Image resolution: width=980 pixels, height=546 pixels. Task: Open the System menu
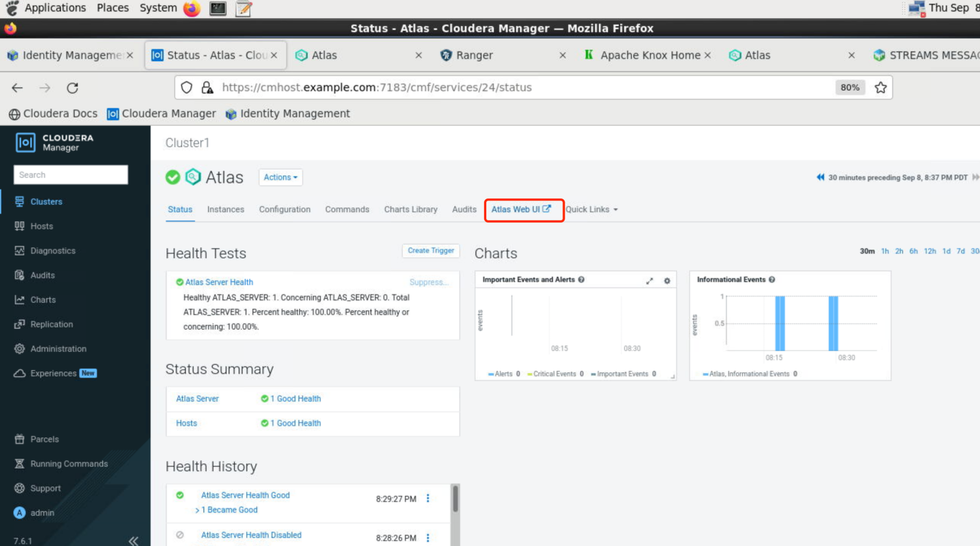(x=158, y=8)
